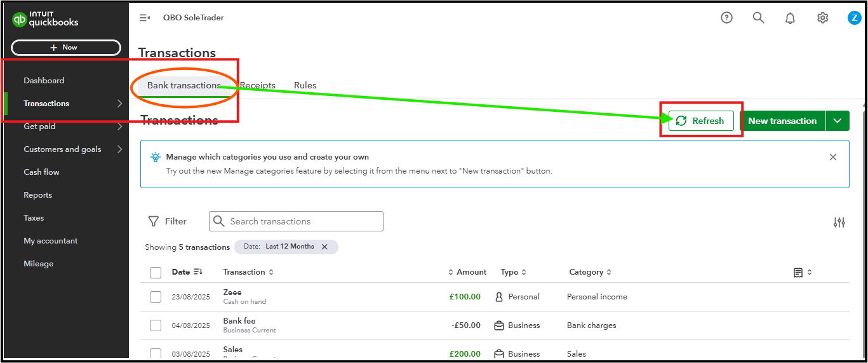Click the Refresh button
Screen dimensions: 868x363
(x=701, y=121)
